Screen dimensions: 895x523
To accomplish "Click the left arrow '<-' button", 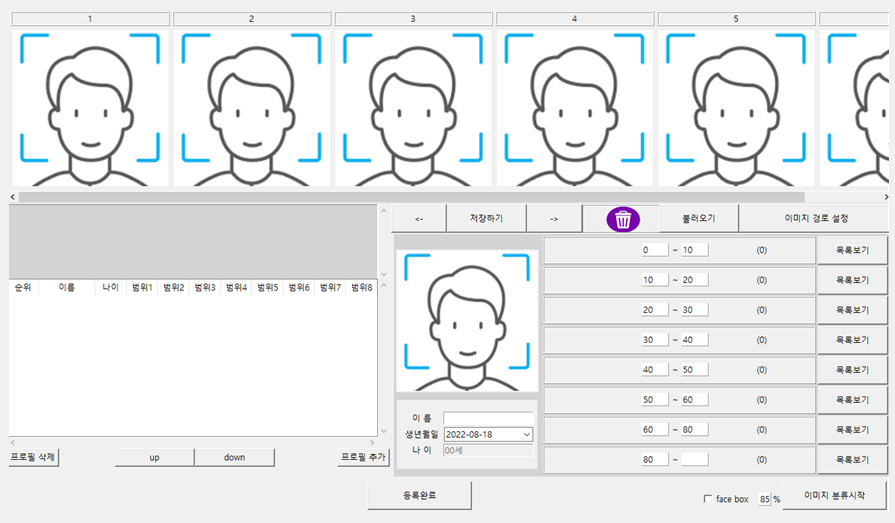I will (x=419, y=219).
